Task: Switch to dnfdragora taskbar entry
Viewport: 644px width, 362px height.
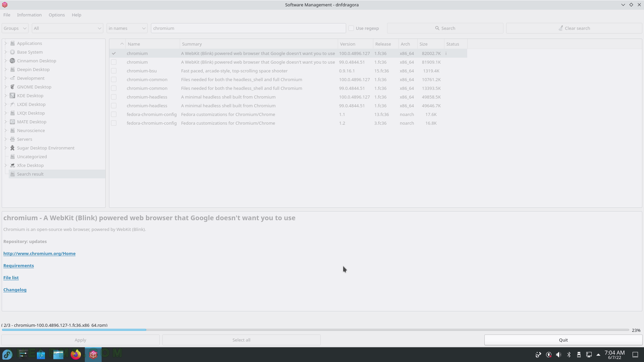Action: click(93, 354)
